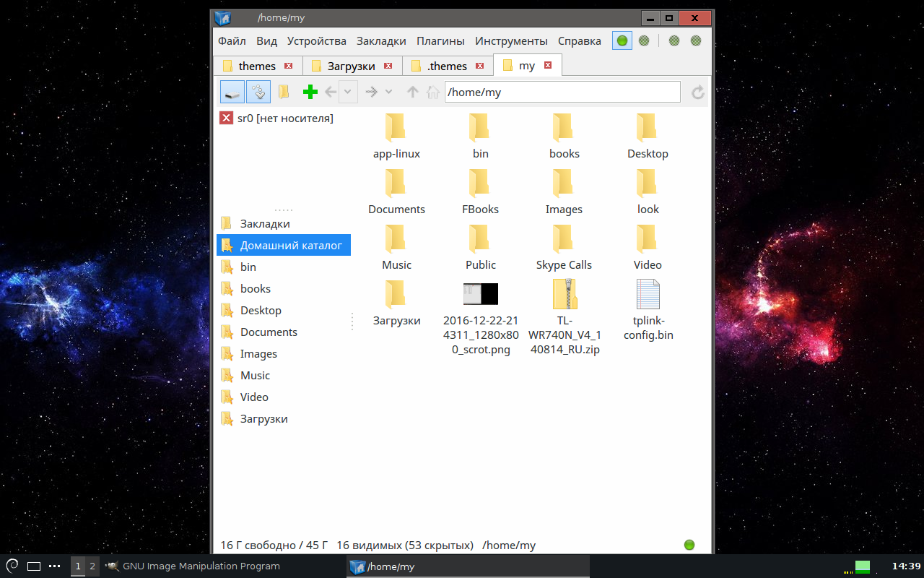Go back with the left arrow icon
The width and height of the screenshot is (924, 578).
click(x=331, y=92)
